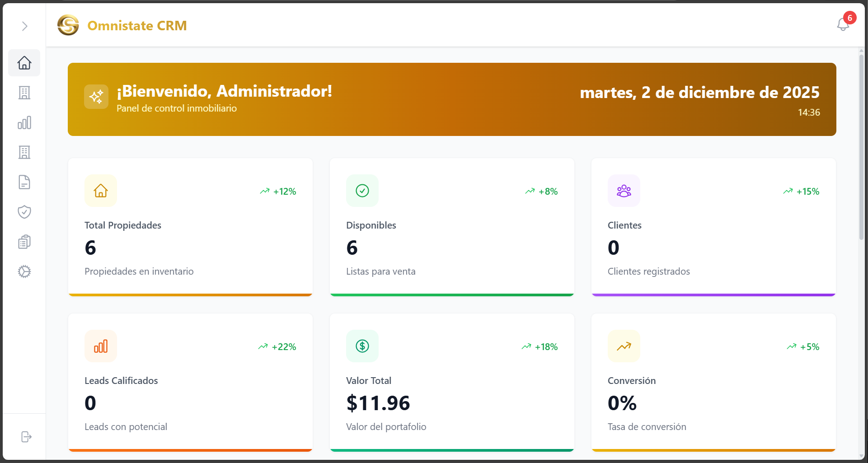Click the Disponibles stat card
The height and width of the screenshot is (463, 868).
451,226
